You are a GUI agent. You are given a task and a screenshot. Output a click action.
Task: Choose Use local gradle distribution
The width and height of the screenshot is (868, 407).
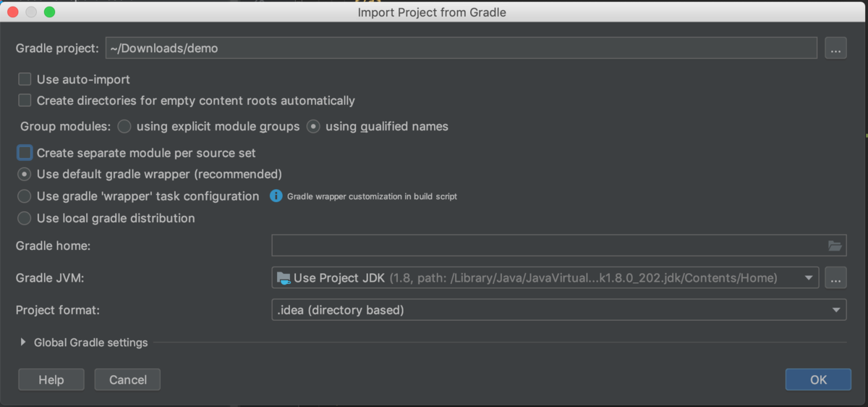25,218
